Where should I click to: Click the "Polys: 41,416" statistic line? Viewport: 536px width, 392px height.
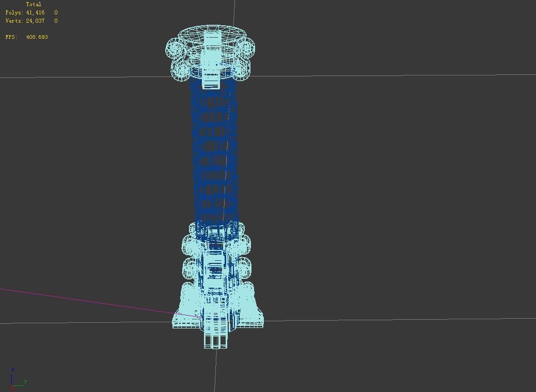pyautogui.click(x=31, y=12)
